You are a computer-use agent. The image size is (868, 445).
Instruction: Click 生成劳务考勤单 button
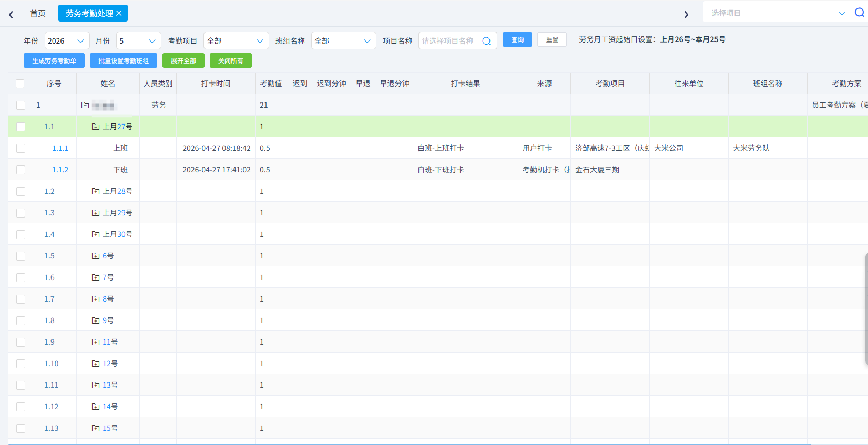click(x=54, y=60)
